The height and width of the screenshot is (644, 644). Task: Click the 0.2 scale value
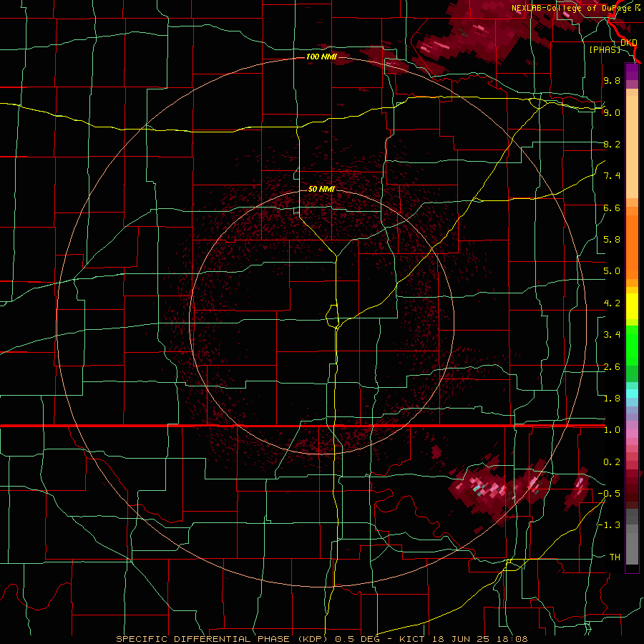pyautogui.click(x=612, y=462)
